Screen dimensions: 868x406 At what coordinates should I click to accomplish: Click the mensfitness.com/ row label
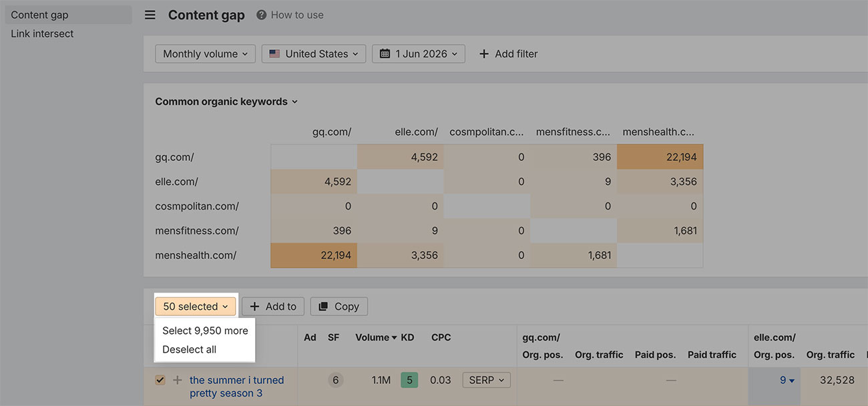tap(196, 230)
